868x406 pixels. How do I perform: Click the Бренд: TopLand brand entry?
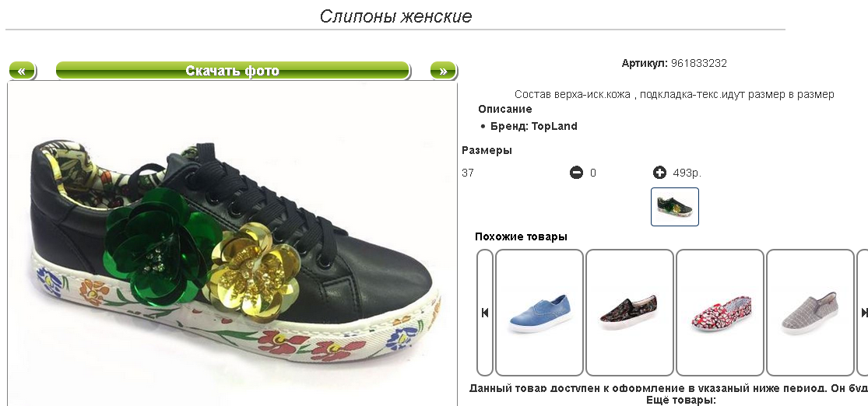(533, 126)
